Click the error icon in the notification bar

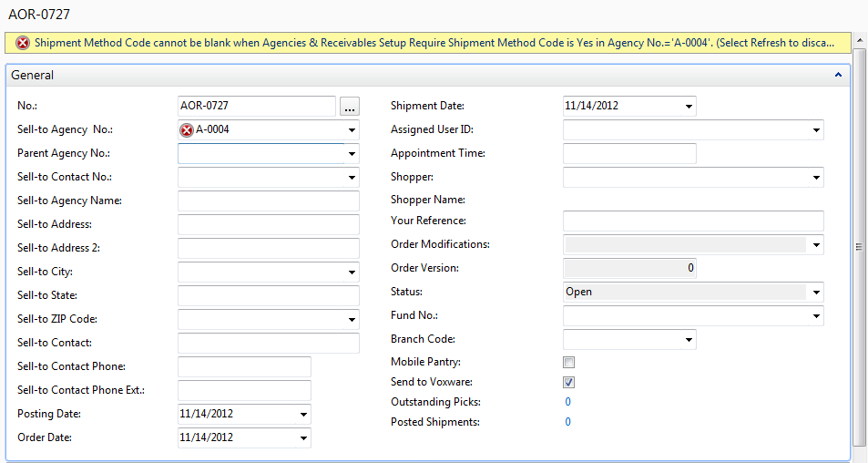22,43
